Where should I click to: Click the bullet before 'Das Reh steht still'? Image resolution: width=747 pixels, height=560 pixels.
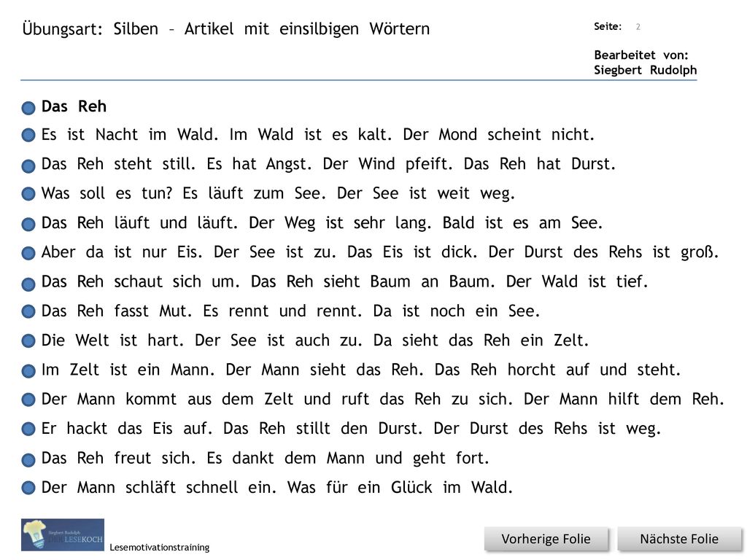pos(28,166)
